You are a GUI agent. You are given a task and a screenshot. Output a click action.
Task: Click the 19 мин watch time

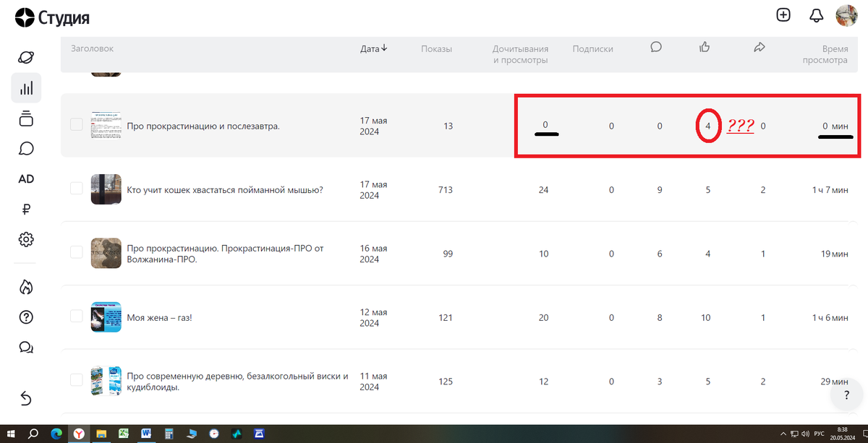[x=835, y=254]
